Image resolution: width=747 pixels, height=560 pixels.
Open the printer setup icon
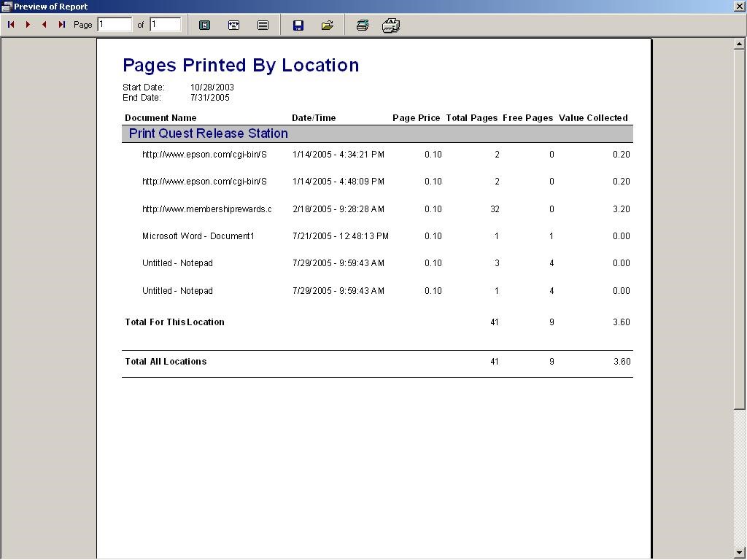click(362, 25)
